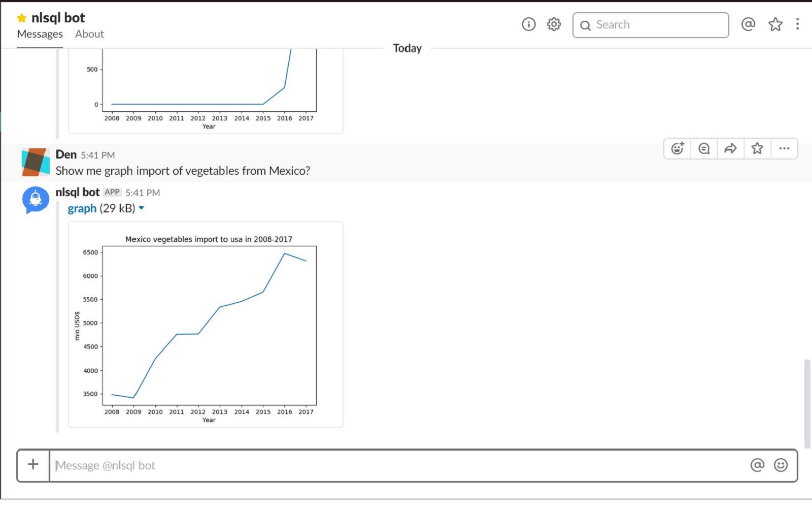Focus the Message @nlsql bot field

tap(396, 465)
